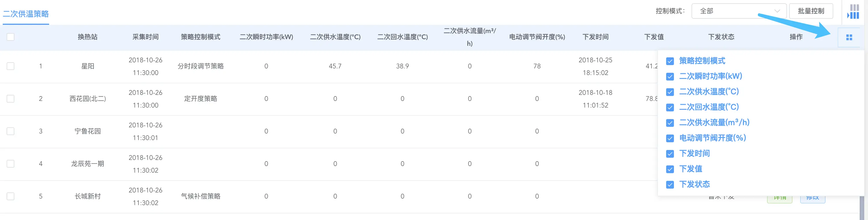This screenshot has width=868, height=220.
Task: Tick the checkbox for 长城新村 row
Action: tap(10, 196)
